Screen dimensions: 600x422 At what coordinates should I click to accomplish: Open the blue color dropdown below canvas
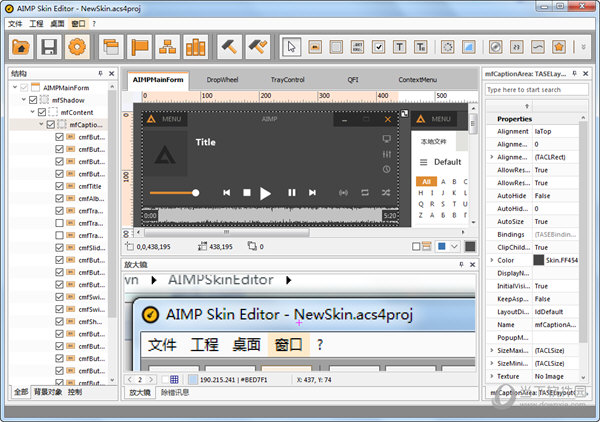point(454,247)
